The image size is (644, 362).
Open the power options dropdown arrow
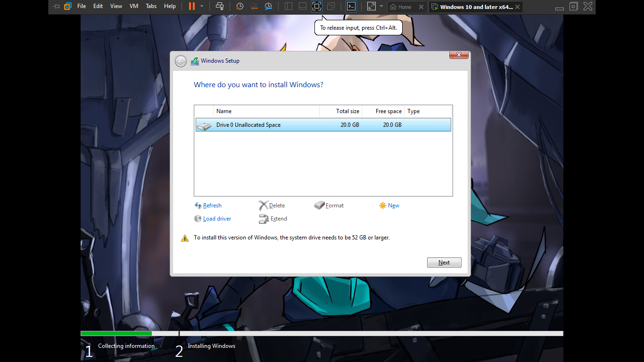202,7
